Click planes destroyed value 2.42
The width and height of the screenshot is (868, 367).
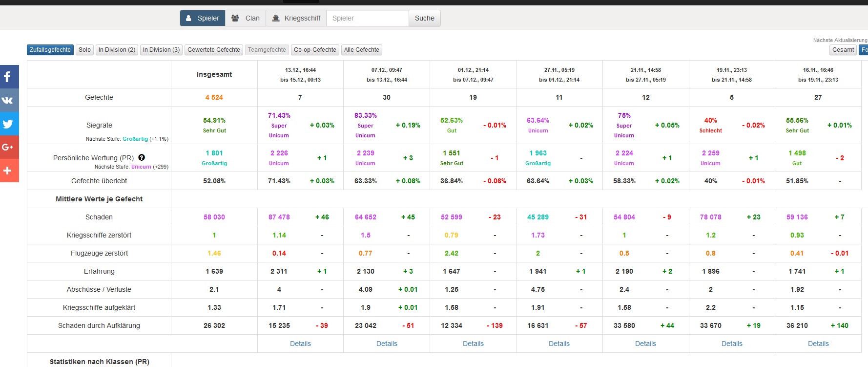(451, 253)
